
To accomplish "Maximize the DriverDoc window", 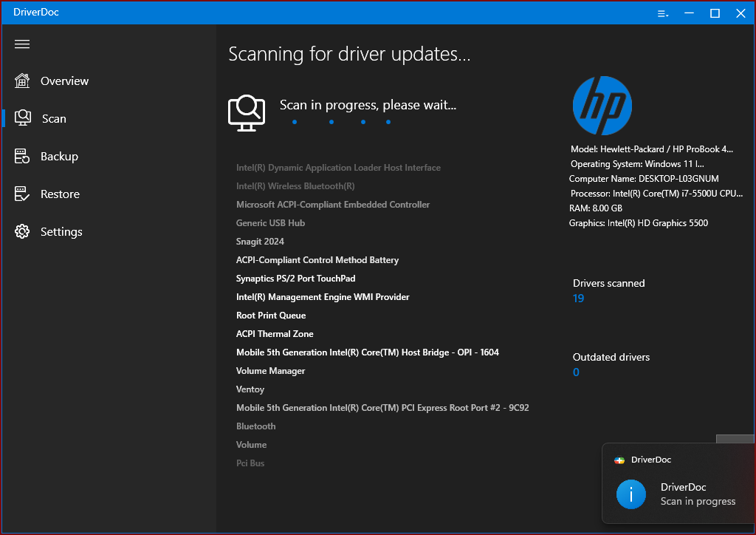I will tap(715, 13).
